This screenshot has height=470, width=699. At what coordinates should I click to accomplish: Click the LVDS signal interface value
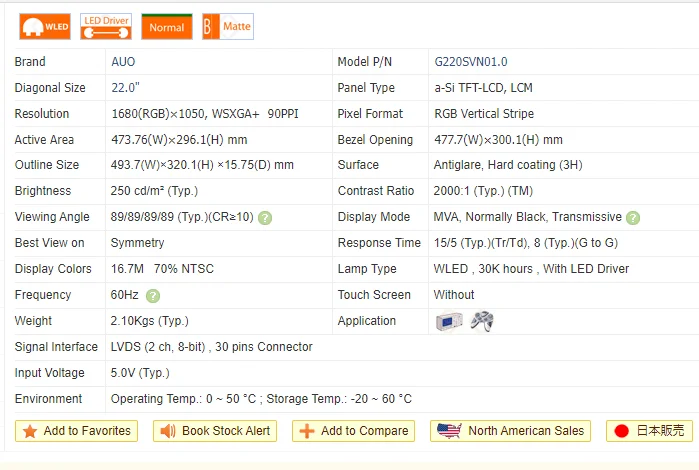coord(211,347)
